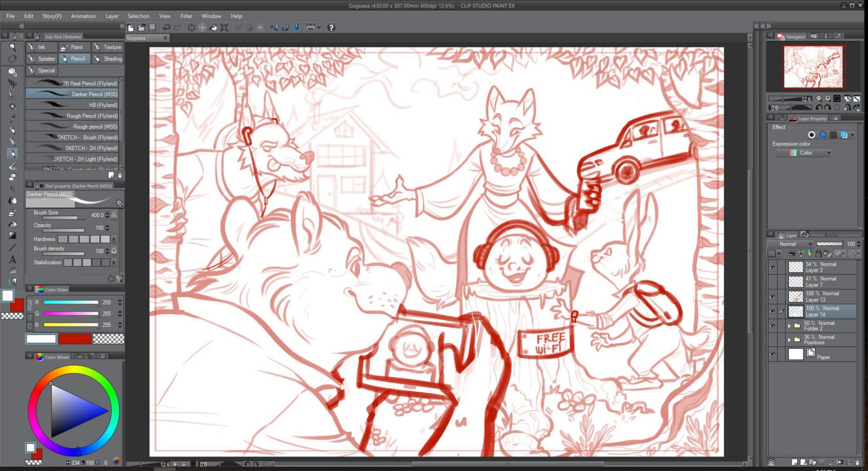Select the Zoom magnifier tool
This screenshot has height=471, width=868.
click(12, 48)
